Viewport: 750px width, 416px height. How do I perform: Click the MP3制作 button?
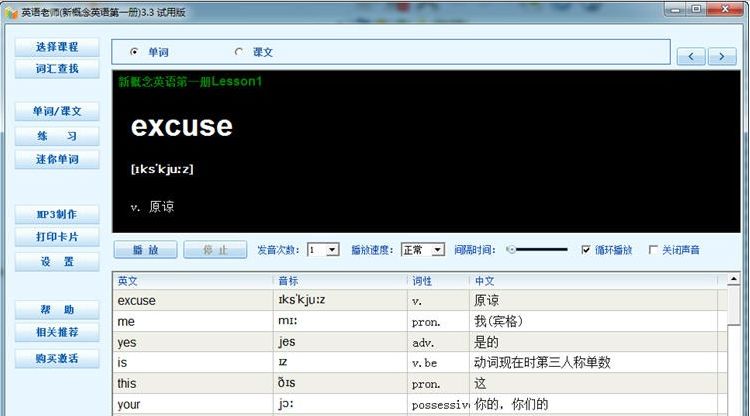pos(56,214)
